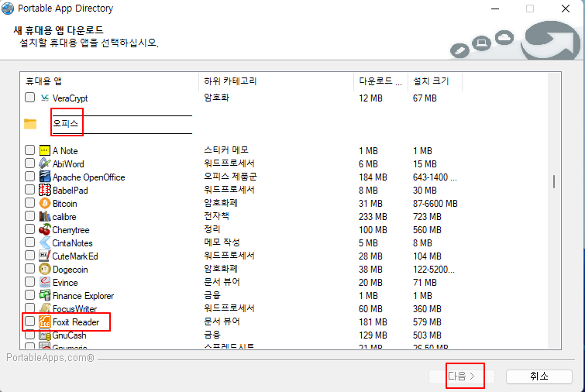Select the Foxit Reader name

coord(76,322)
